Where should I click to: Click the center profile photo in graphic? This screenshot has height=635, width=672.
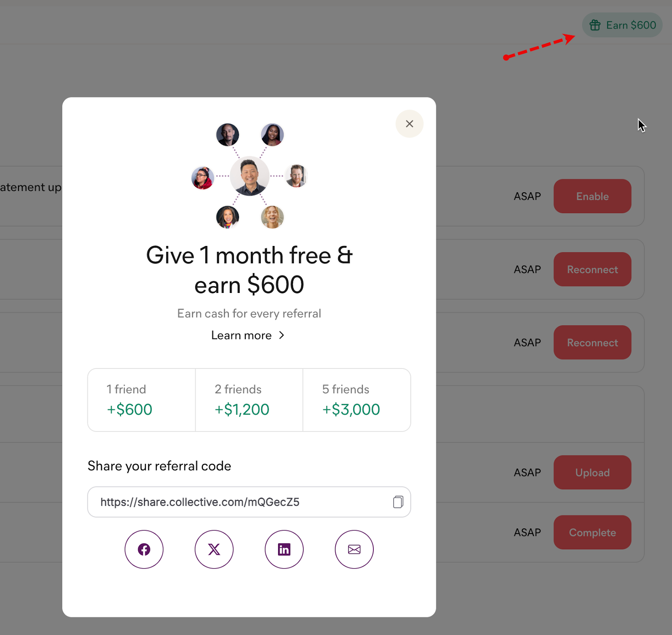(249, 176)
